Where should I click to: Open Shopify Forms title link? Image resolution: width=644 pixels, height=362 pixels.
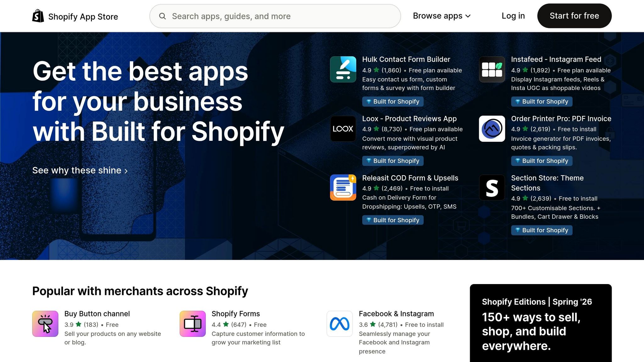coord(236,314)
